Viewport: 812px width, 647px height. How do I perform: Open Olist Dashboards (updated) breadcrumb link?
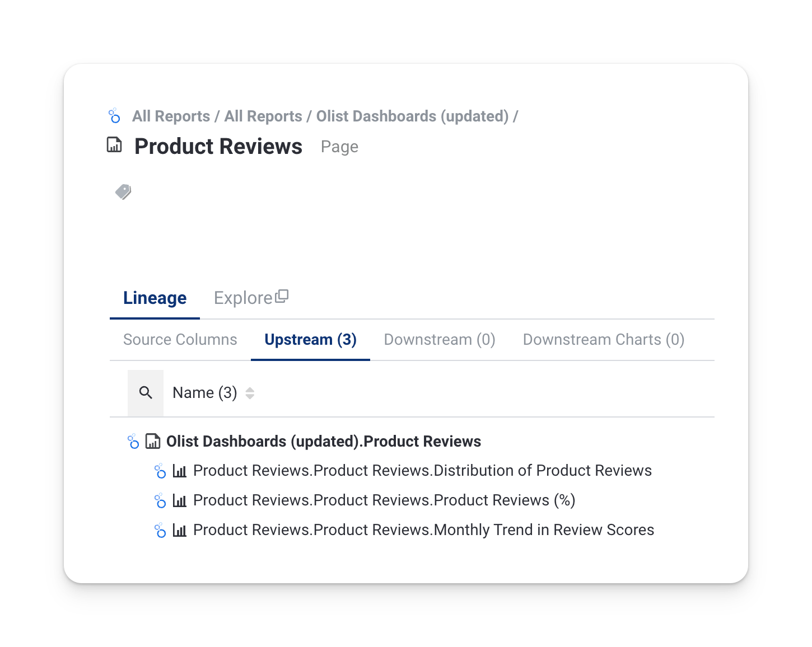(412, 116)
